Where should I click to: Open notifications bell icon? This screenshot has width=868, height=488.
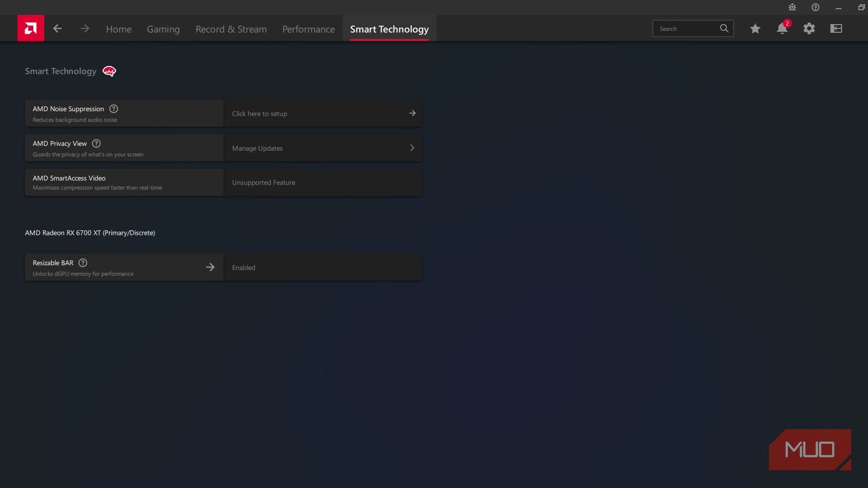(782, 28)
